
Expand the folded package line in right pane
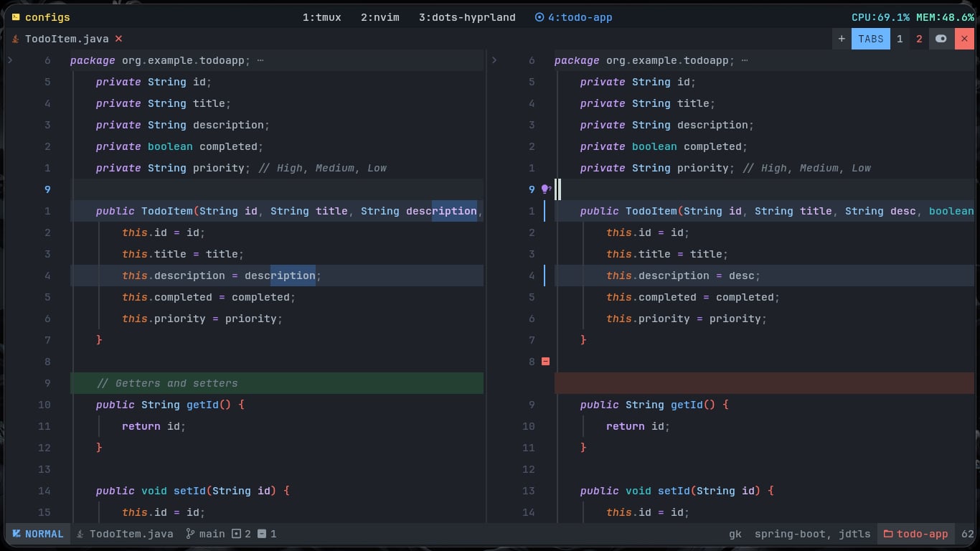pos(494,60)
